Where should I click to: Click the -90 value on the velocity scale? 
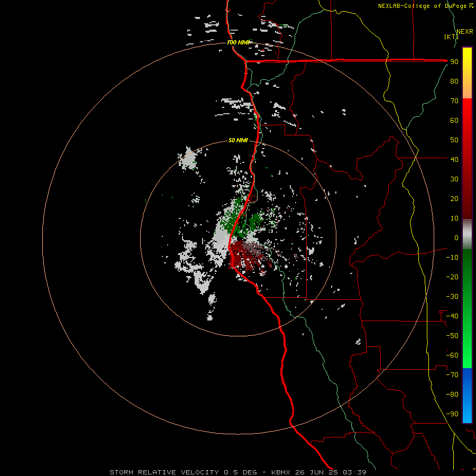point(452,414)
